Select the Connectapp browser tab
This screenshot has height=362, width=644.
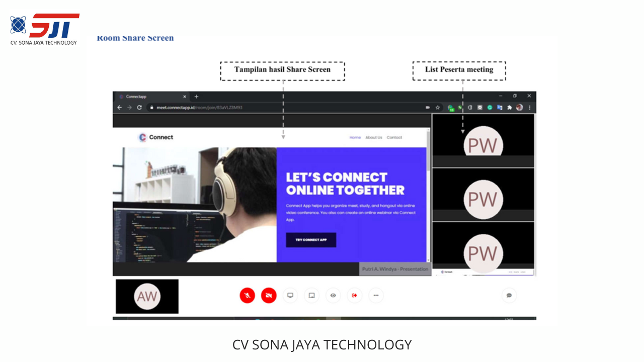(x=151, y=97)
